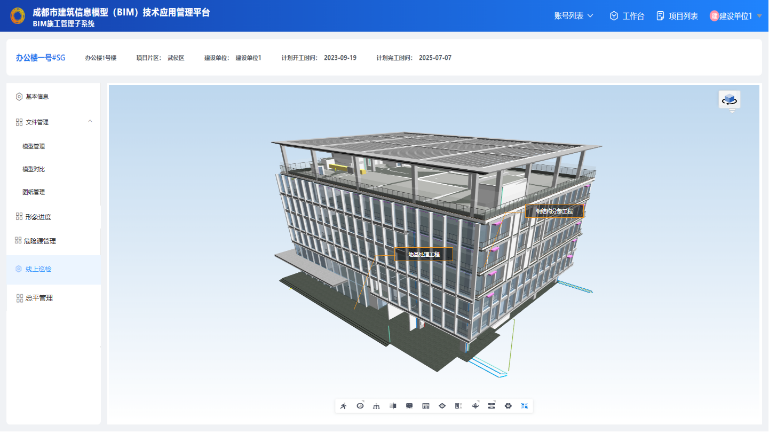Activate the section cut tool icon
This screenshot has height=433, width=769.
pos(393,406)
